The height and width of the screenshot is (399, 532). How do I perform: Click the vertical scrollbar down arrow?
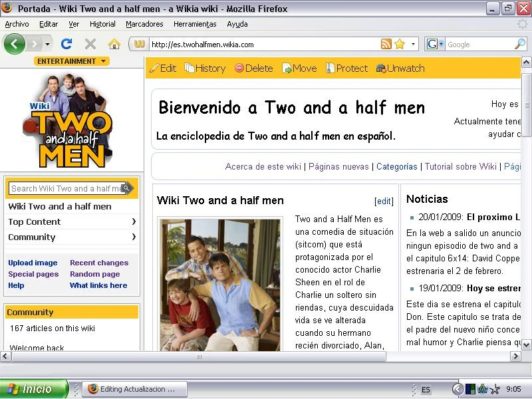click(526, 345)
